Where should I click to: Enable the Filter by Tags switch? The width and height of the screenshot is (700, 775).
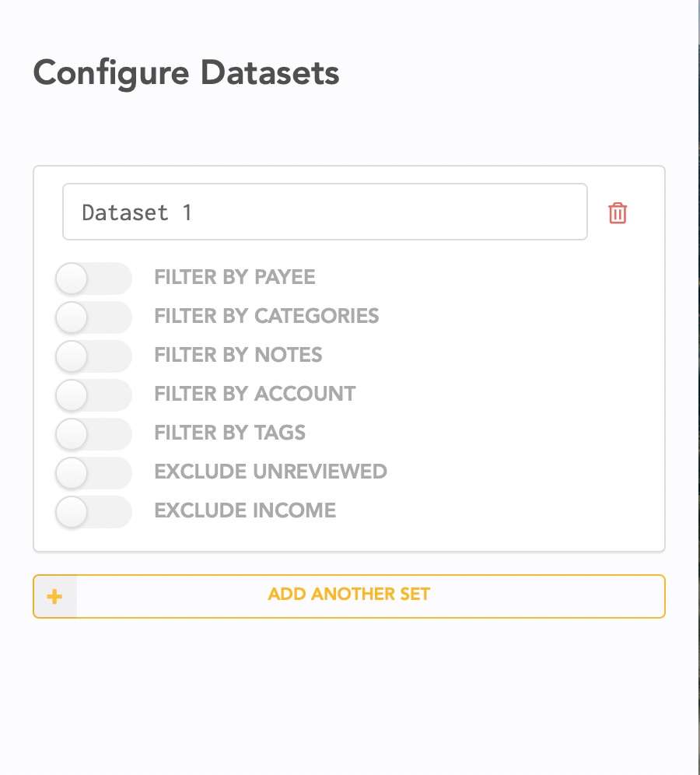point(93,434)
